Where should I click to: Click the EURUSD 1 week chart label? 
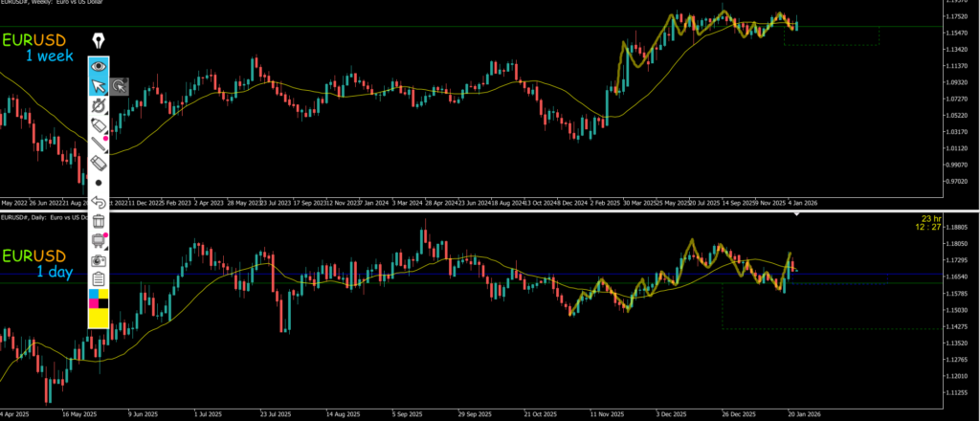(36, 48)
